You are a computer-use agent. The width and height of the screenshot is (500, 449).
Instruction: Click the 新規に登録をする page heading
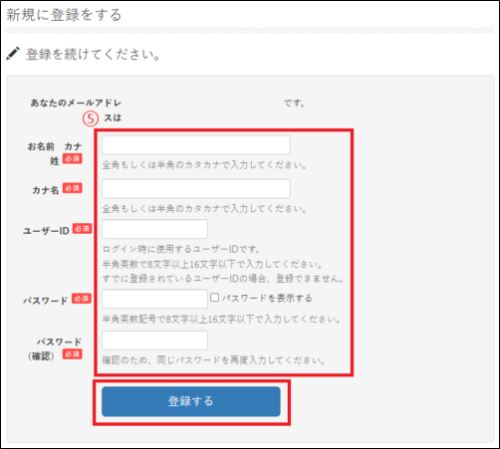(x=64, y=15)
